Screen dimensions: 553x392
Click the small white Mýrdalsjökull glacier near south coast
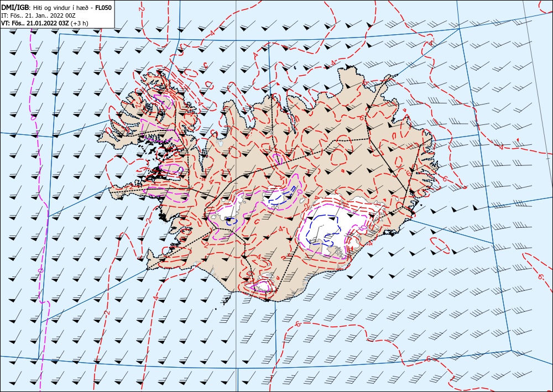coord(264,284)
